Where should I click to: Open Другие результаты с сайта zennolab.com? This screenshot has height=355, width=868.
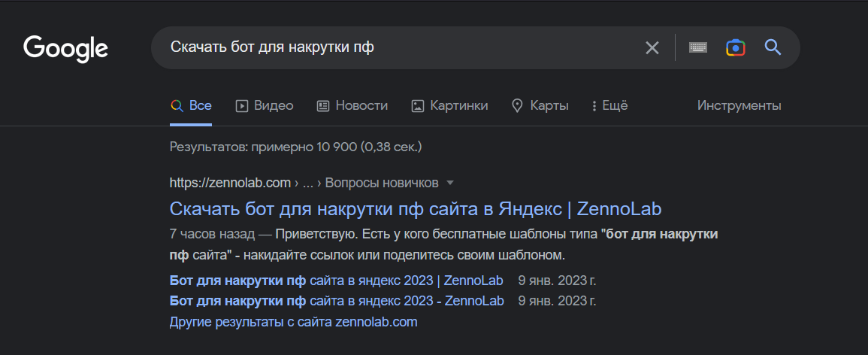[293, 322]
